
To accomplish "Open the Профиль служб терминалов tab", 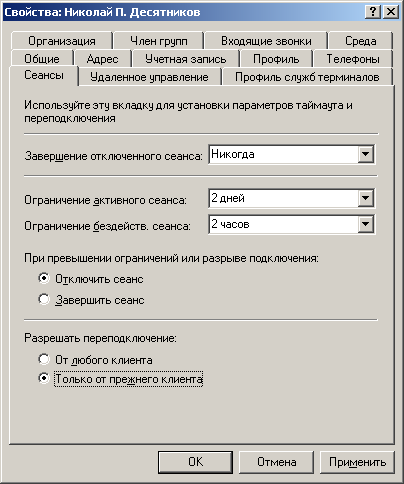I will pyautogui.click(x=307, y=77).
